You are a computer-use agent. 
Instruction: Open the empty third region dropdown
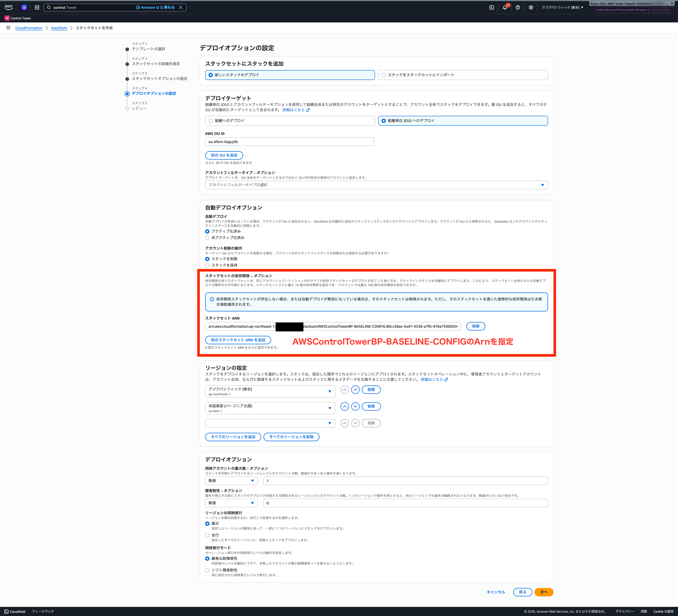click(270, 423)
